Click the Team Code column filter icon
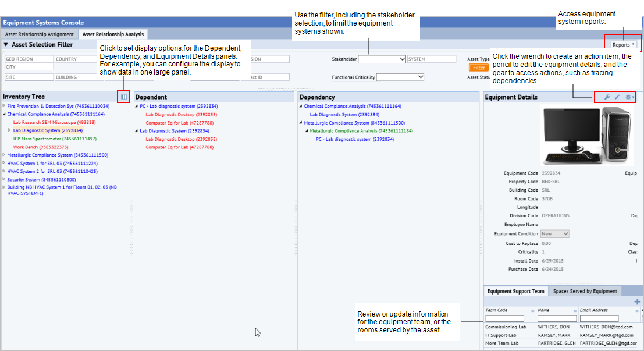Image resolution: width=644 pixels, height=351 pixels. 532,311
